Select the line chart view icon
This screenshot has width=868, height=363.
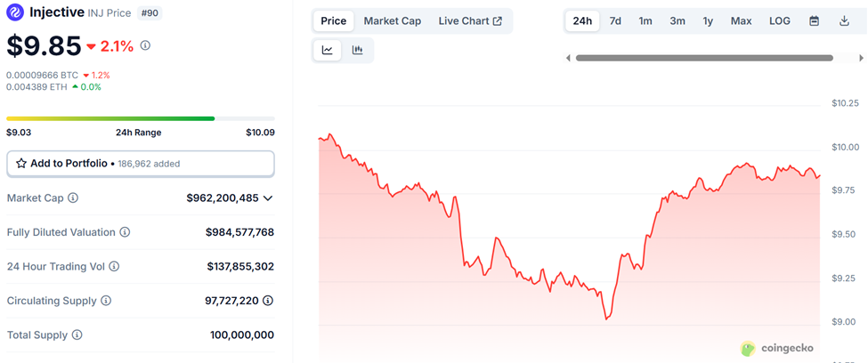(x=327, y=51)
